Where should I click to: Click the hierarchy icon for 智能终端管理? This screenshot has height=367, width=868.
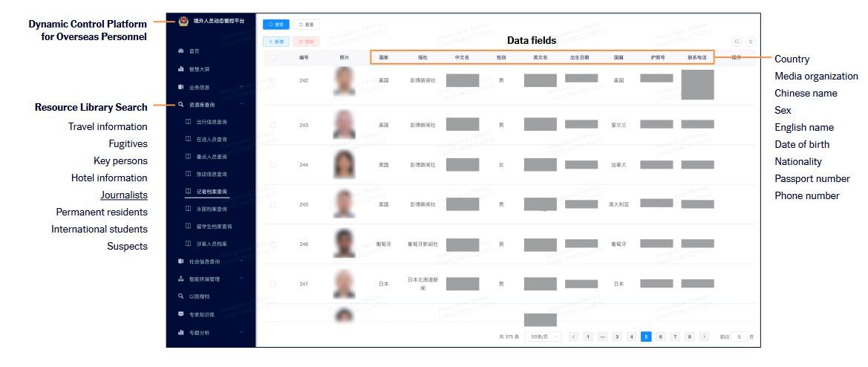click(181, 279)
